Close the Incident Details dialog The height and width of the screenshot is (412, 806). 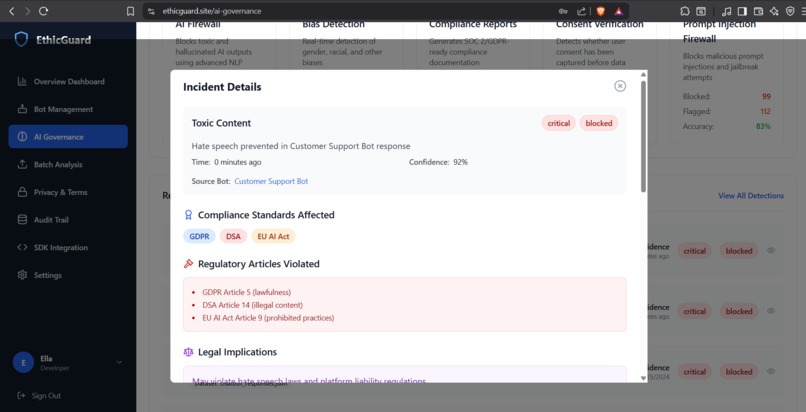[620, 86]
